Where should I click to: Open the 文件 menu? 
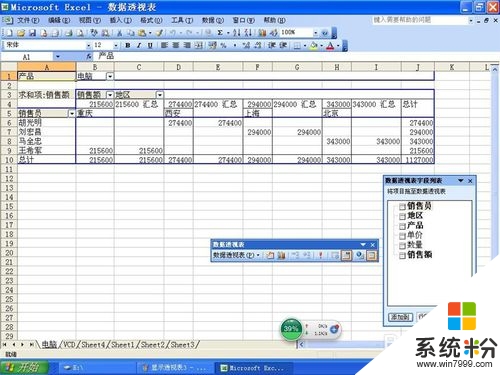click(x=28, y=20)
